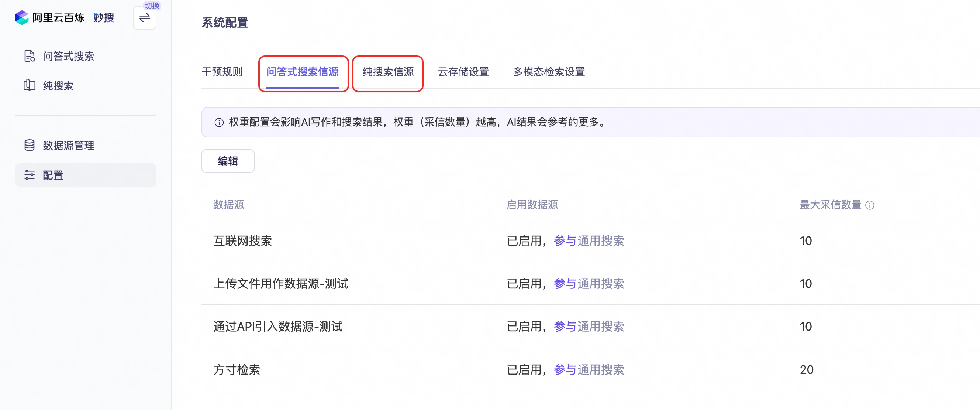
Task: Click the pure search book icon
Action: coord(30,85)
